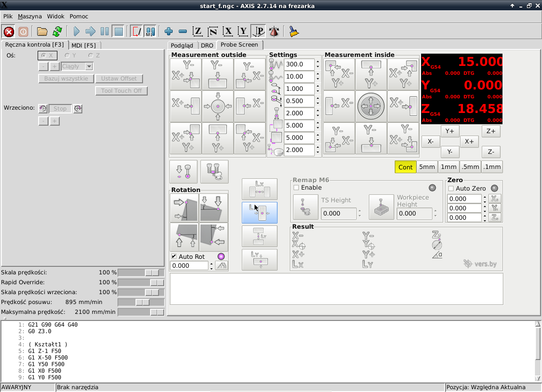Increase the 300.0 setting with up arrow
Viewport: 542px width, 392px height.
point(318,62)
